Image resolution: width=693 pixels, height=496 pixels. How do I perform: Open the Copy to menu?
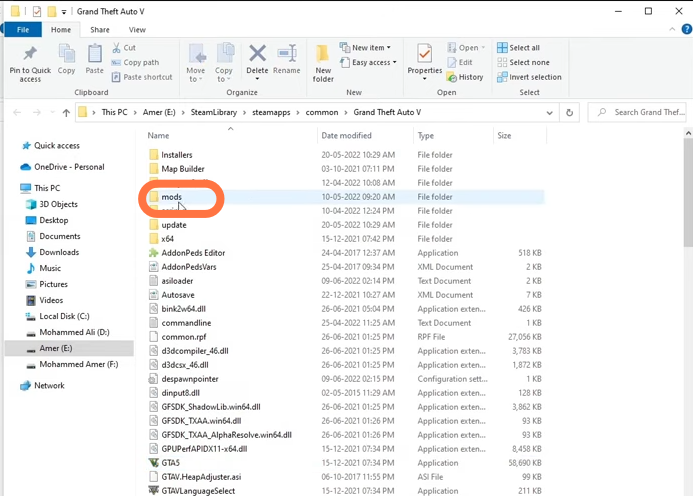point(224,63)
